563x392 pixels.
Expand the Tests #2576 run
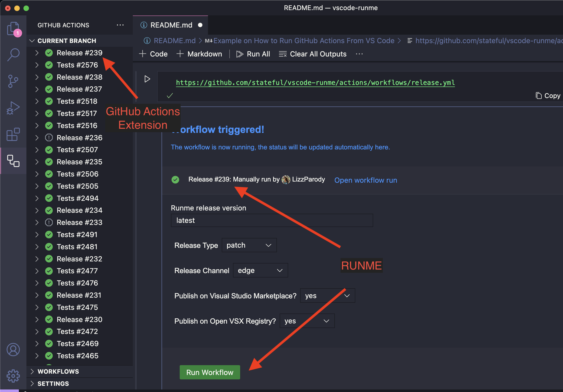pyautogui.click(x=37, y=65)
